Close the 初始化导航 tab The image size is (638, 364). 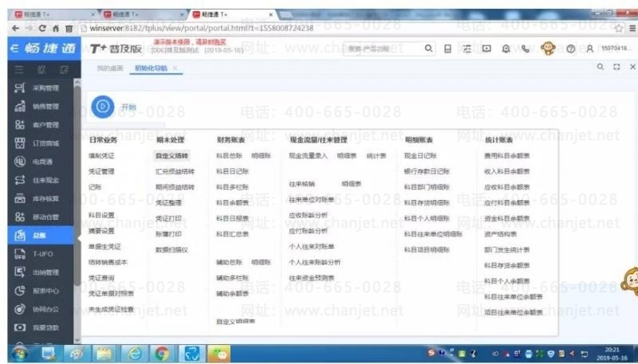pyautogui.click(x=175, y=68)
